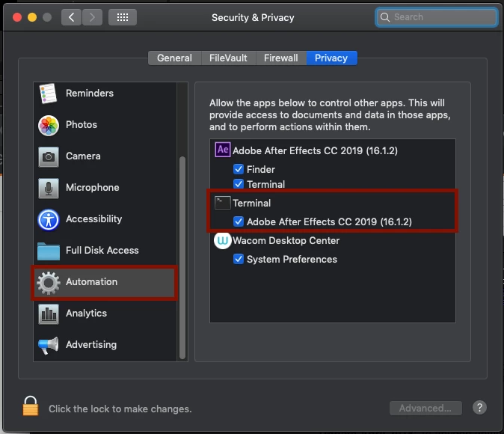
Task: Click the Full Disk Access folder icon
Action: [x=49, y=251]
